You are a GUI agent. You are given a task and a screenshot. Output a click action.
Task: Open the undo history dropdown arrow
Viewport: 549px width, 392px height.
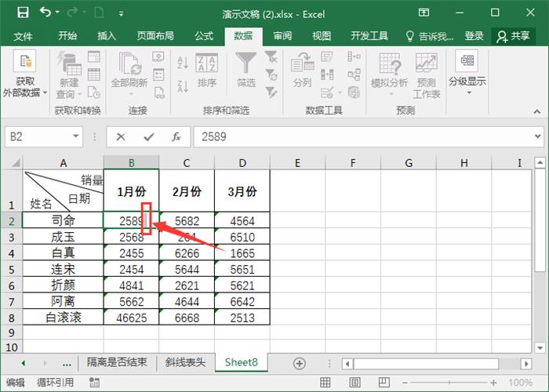click(57, 13)
